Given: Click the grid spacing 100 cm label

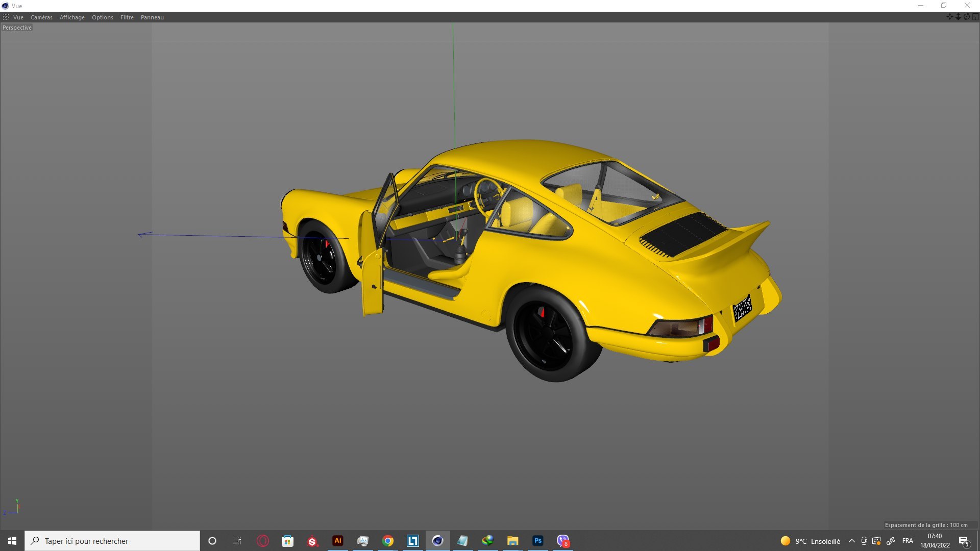Looking at the screenshot, I should click(x=926, y=525).
